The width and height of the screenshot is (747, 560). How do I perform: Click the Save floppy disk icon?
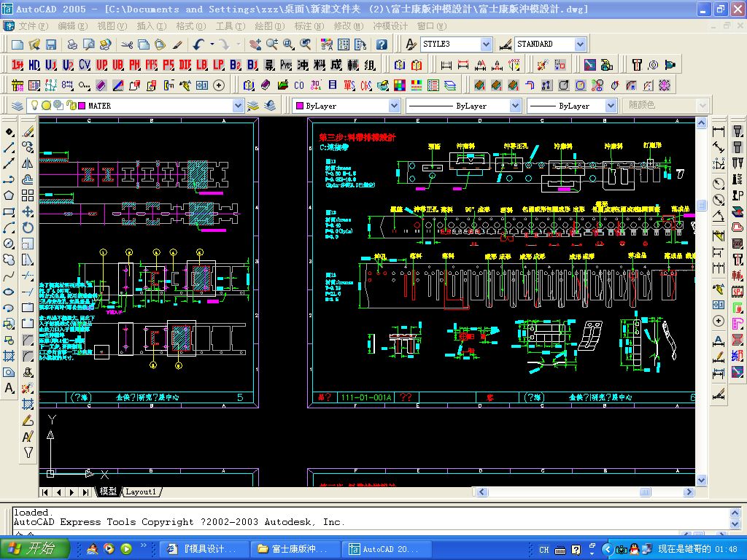50,44
